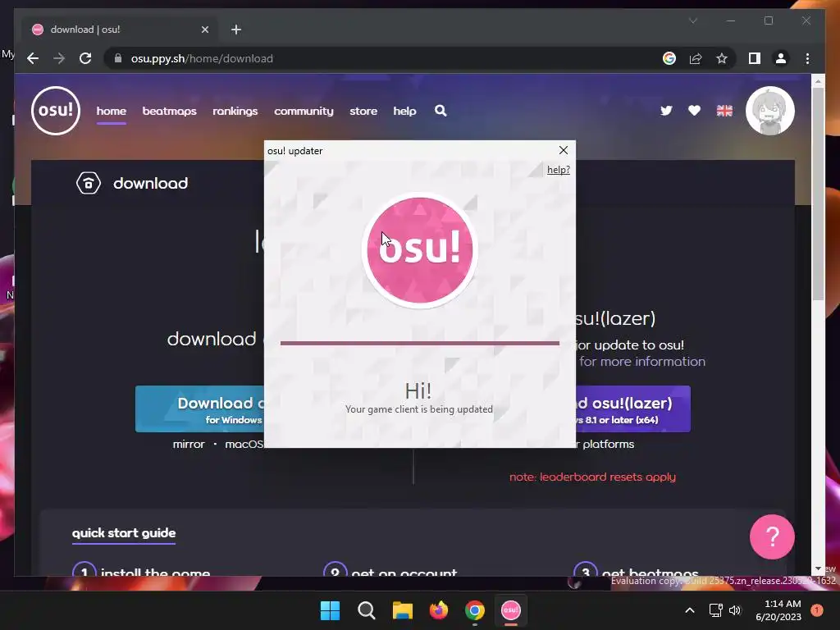Screen dimensions: 840x630
Task: Open Chrome three-dot menu
Action: pos(807,58)
